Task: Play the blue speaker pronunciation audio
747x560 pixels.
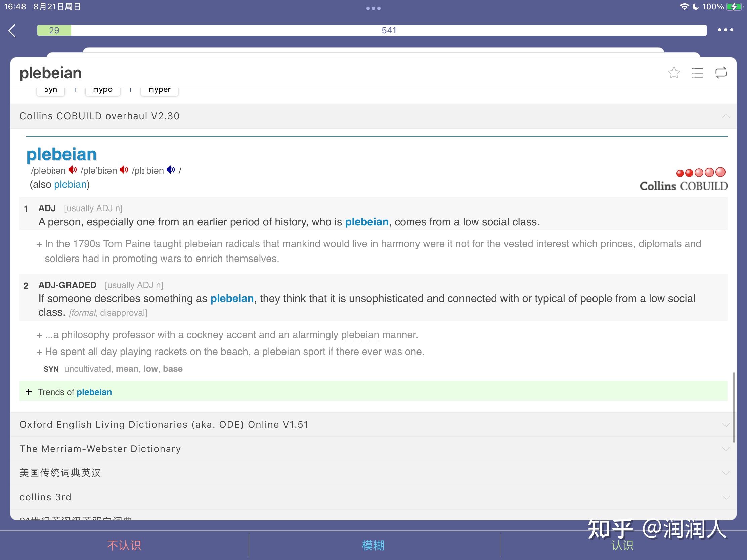Action: tap(171, 170)
